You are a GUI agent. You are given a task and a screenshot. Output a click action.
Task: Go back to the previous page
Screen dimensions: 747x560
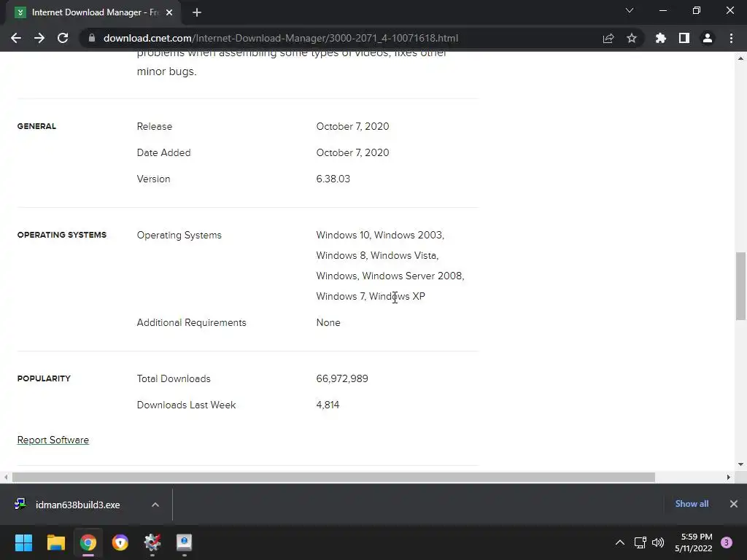(16, 38)
